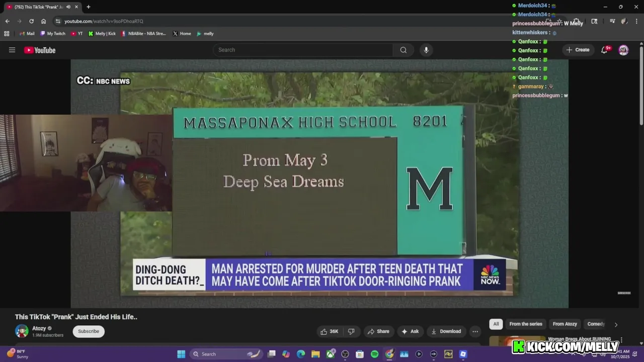
Task: Go back with the browser back arrow
Action: pyautogui.click(x=7, y=21)
